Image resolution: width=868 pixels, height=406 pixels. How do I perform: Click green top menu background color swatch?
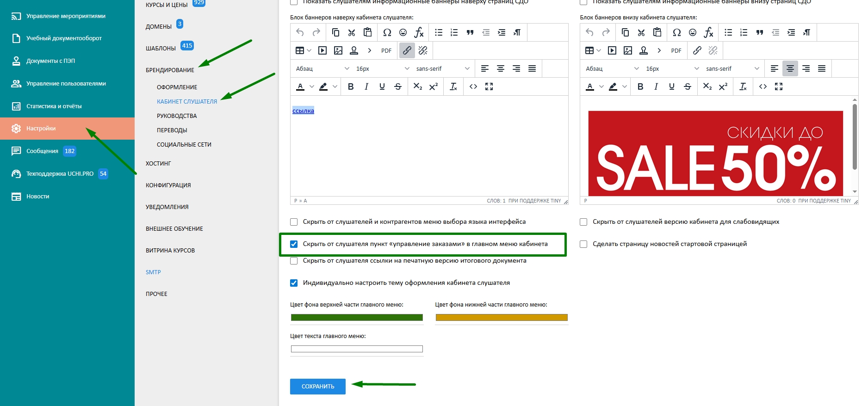[x=357, y=318]
